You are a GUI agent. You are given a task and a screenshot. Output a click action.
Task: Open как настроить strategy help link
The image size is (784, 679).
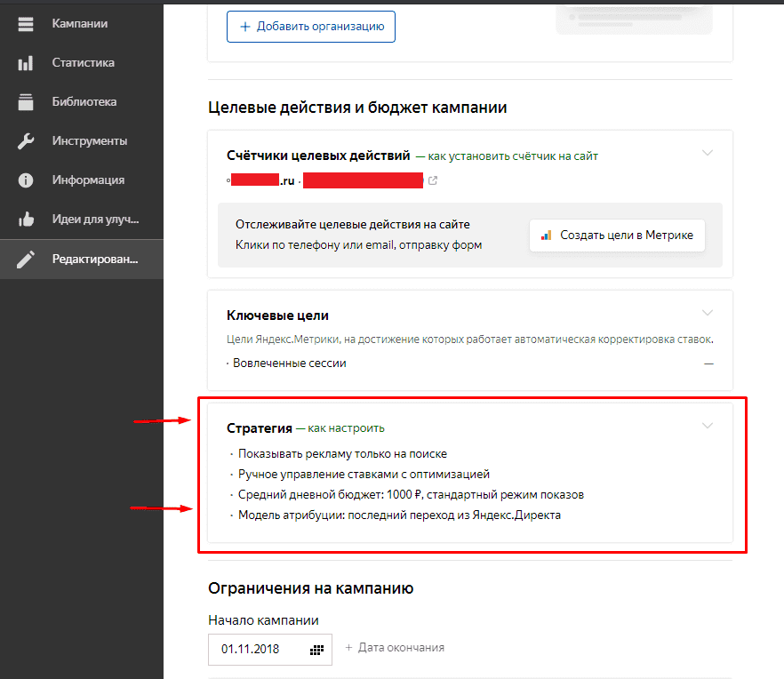346,428
